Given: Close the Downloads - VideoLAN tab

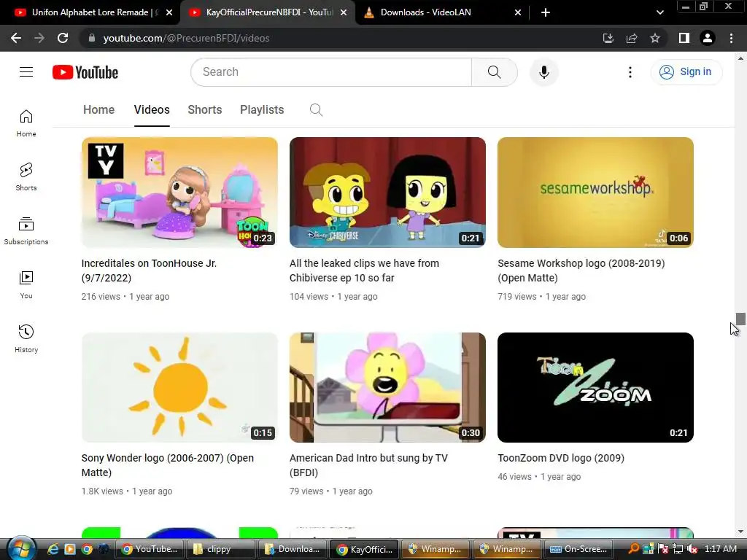Looking at the screenshot, I should click(518, 13).
